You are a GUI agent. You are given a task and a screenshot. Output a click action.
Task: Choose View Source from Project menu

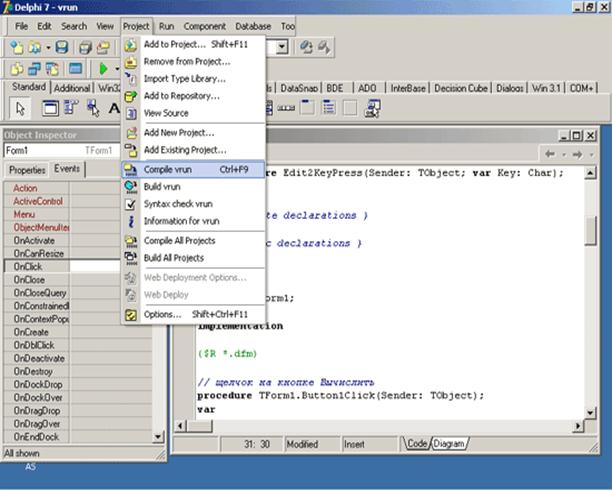(193, 113)
